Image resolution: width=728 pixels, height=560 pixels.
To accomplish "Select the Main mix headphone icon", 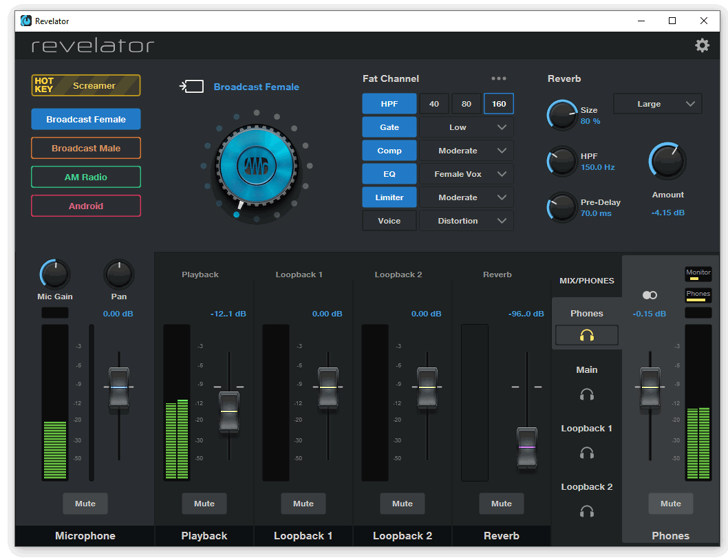I will [x=586, y=394].
